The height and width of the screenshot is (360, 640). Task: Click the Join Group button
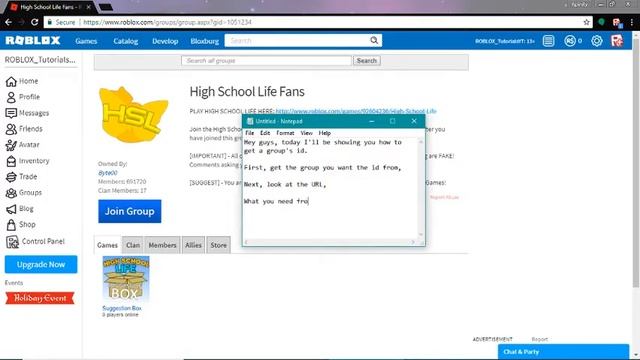click(x=130, y=211)
